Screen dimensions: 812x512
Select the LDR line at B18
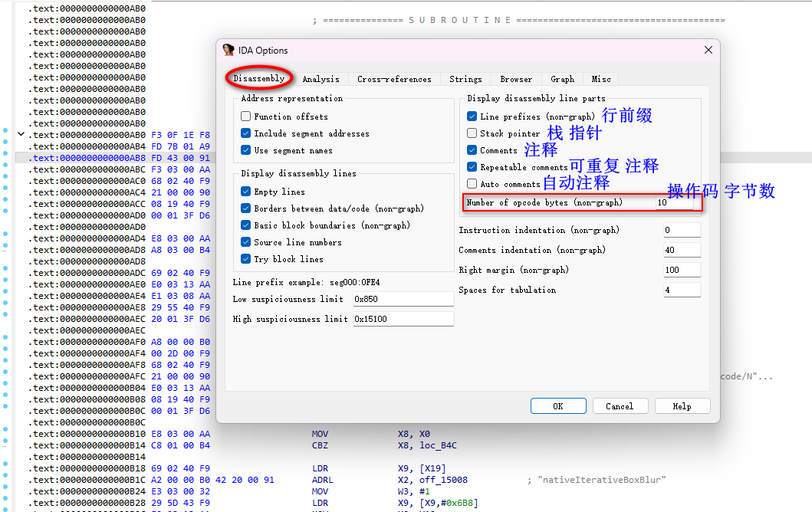tap(320, 468)
